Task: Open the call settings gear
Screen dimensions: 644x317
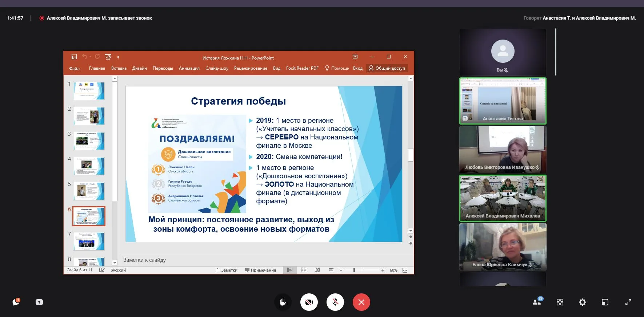Action: click(583, 302)
